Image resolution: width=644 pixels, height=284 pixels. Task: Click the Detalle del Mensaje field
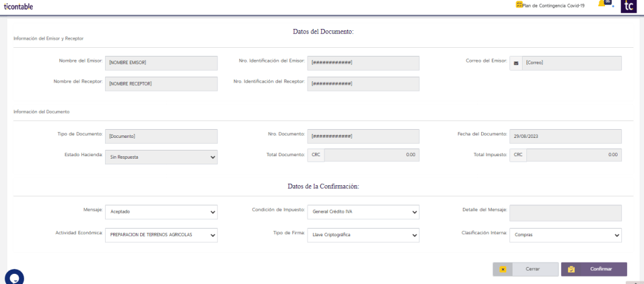pyautogui.click(x=565, y=212)
